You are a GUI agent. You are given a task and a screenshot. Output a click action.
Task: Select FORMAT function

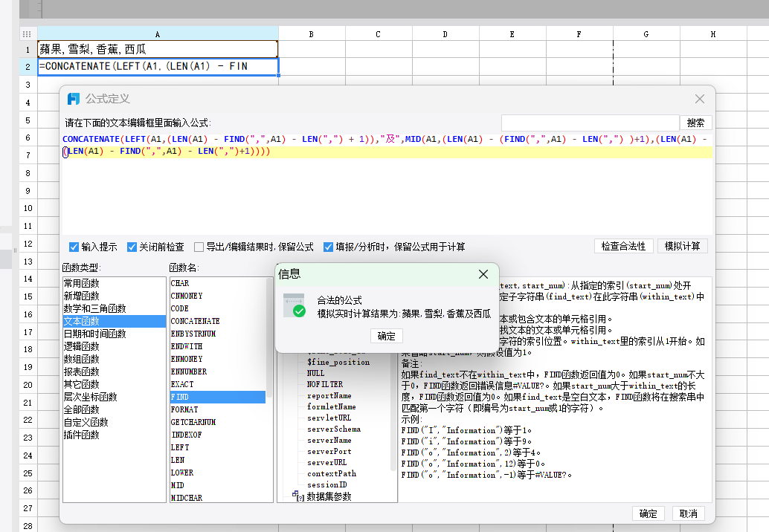(218, 409)
